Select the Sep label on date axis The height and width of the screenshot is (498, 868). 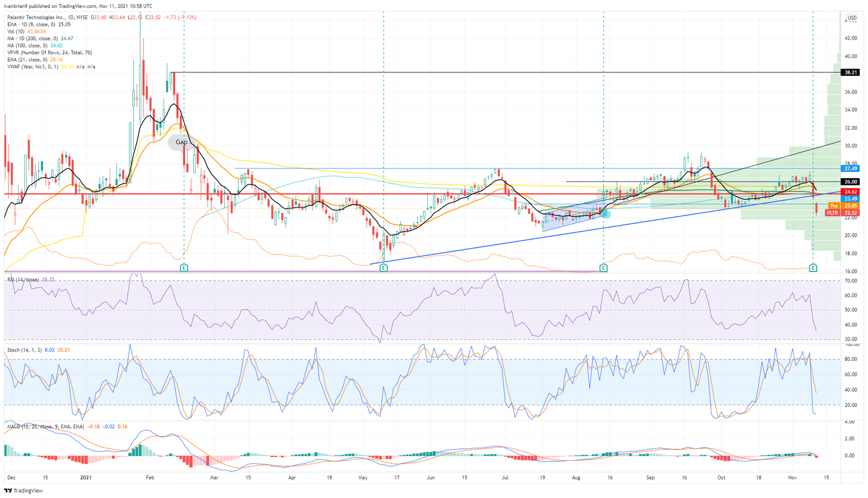pyautogui.click(x=650, y=478)
